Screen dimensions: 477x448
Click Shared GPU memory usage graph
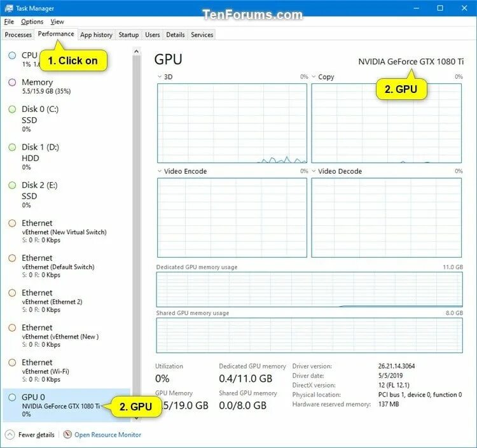[309, 335]
